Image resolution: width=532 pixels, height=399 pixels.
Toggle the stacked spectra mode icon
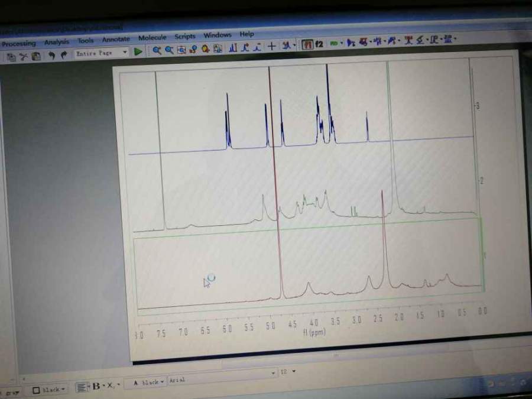(x=307, y=44)
